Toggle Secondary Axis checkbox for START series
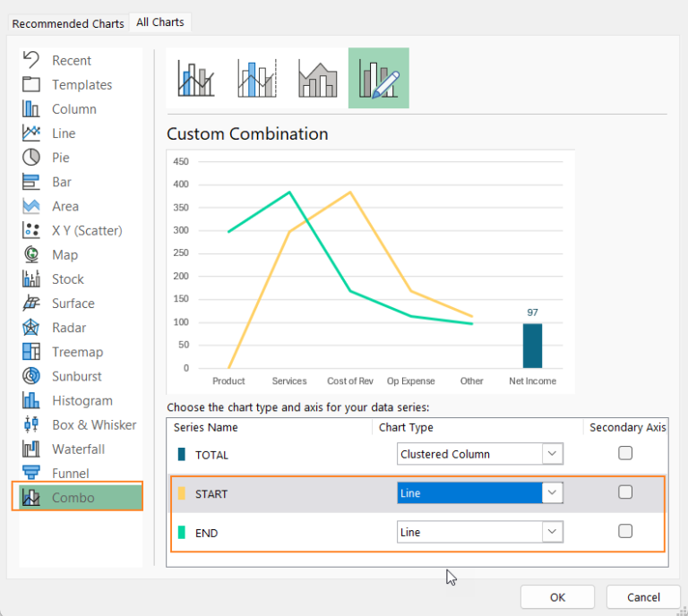Image resolution: width=688 pixels, height=616 pixels. click(x=625, y=492)
